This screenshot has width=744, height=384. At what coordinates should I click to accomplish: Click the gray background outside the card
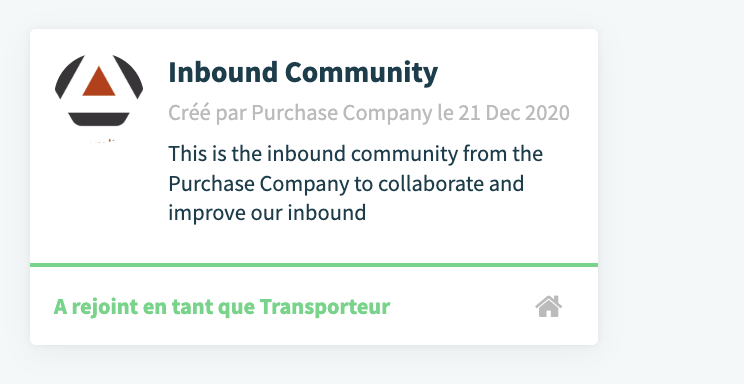point(671,190)
